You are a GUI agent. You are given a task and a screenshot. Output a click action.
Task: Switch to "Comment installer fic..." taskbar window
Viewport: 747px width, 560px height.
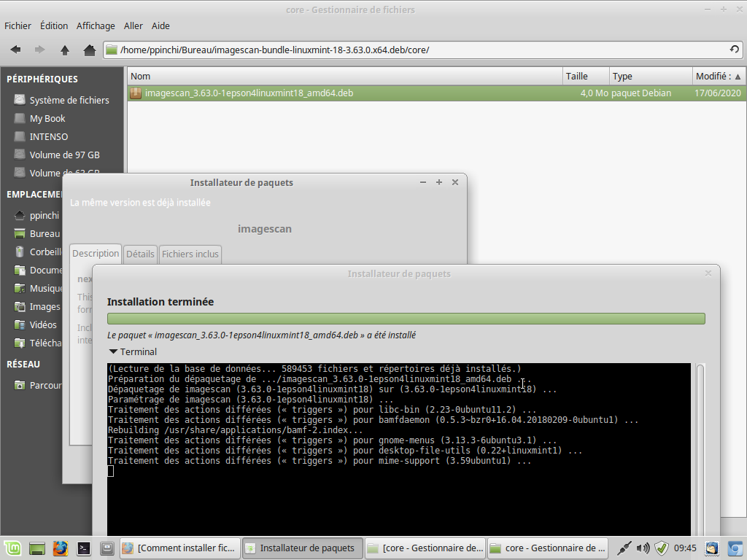179,548
